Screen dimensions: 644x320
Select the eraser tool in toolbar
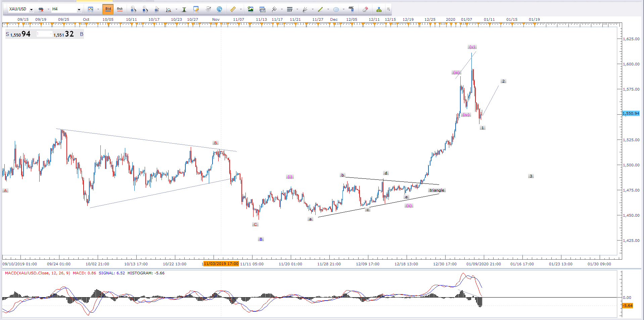coord(365,9)
